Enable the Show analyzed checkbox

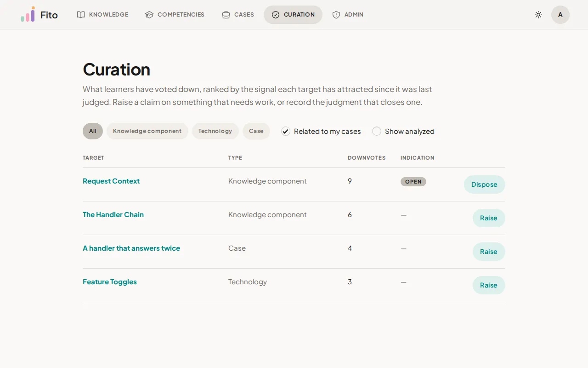coord(377,131)
